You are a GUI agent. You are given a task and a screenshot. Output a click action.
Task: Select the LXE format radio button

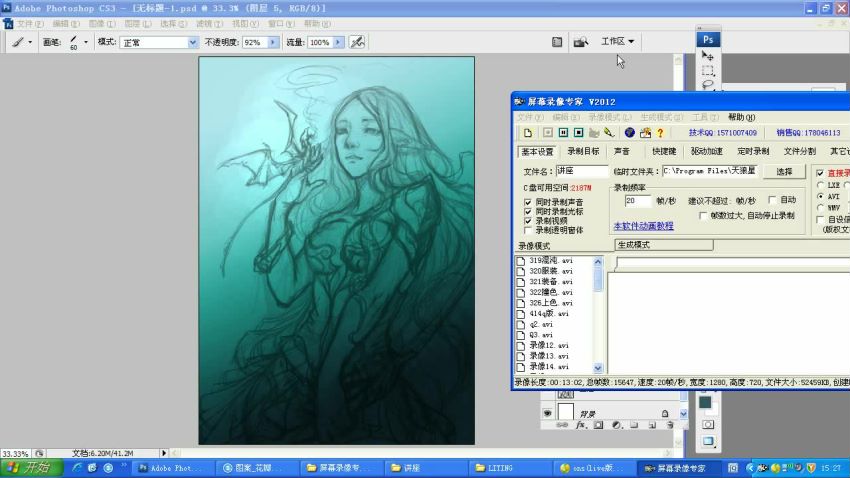pyautogui.click(x=821, y=185)
